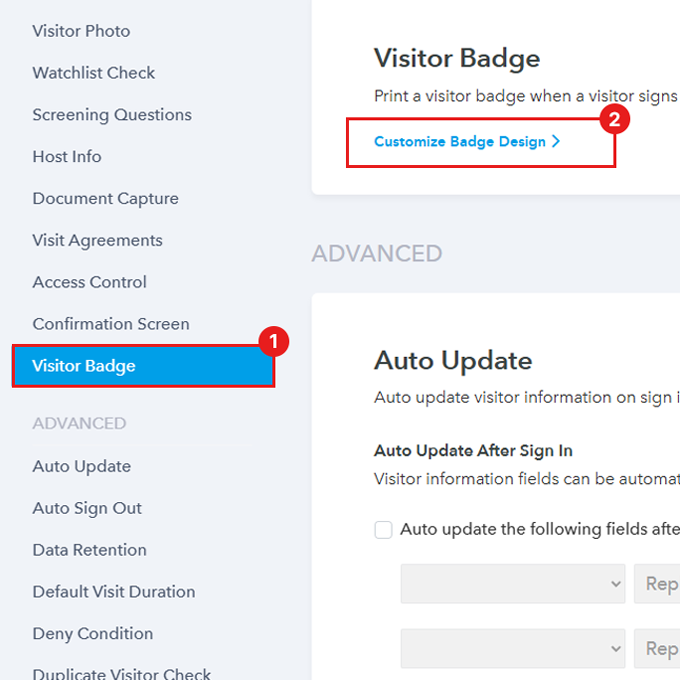
Task: Select Document Capture menu item
Action: (105, 199)
